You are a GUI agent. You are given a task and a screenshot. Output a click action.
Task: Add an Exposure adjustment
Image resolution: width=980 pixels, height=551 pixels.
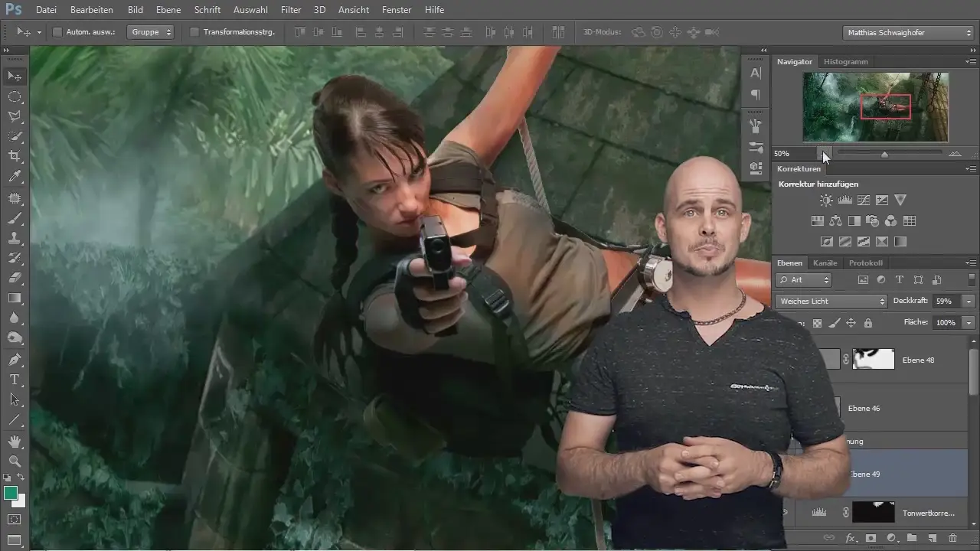(x=882, y=201)
